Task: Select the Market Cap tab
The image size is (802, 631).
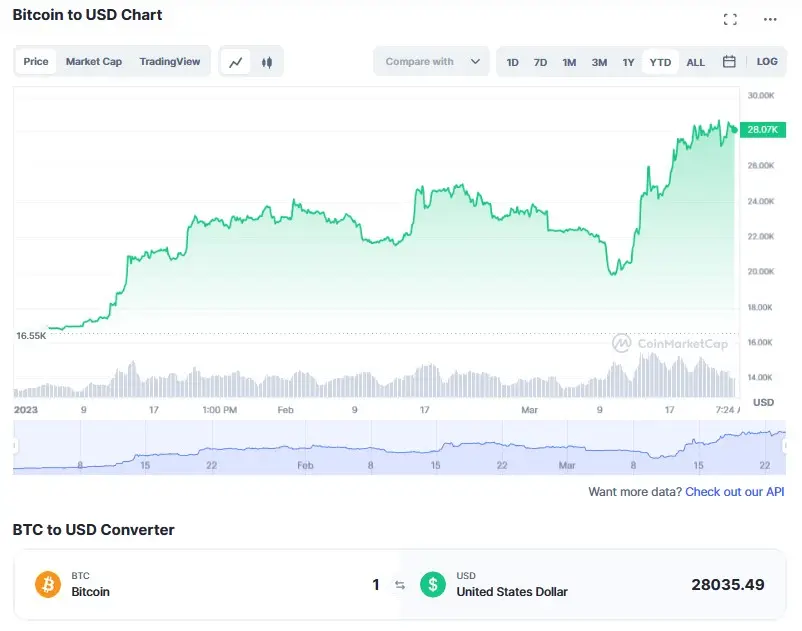Action: pos(94,61)
